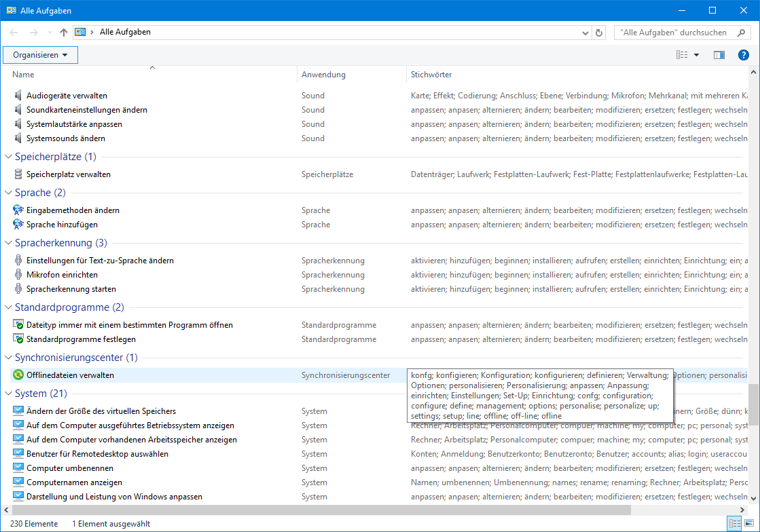Click the Alle Aufgaben icon in the address bar
The height and width of the screenshot is (532, 760).
pos(80,32)
